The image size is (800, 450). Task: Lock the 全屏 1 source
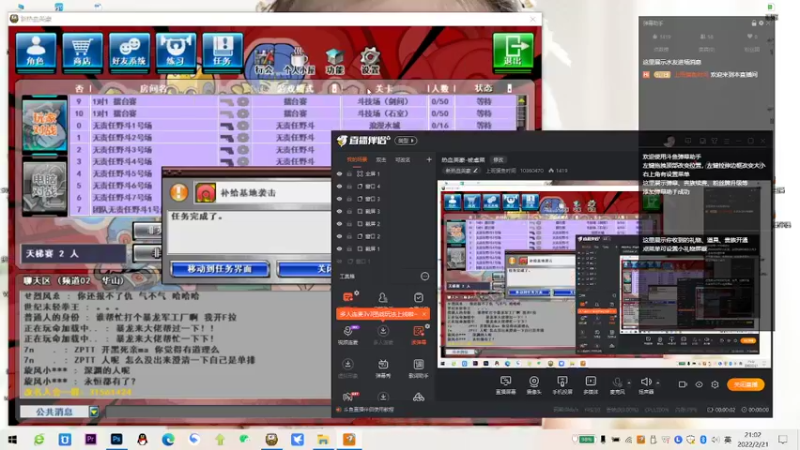[x=349, y=174]
